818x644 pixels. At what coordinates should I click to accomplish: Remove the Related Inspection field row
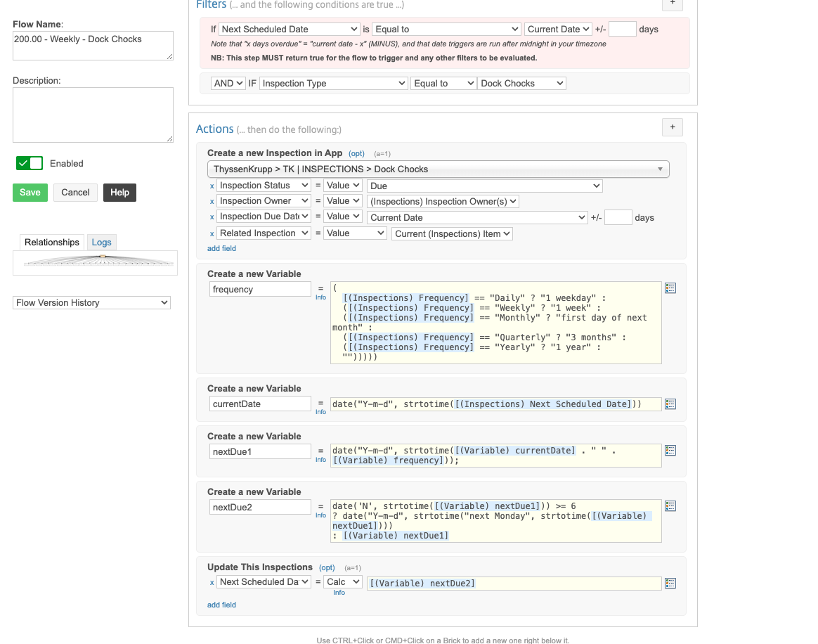tap(212, 234)
